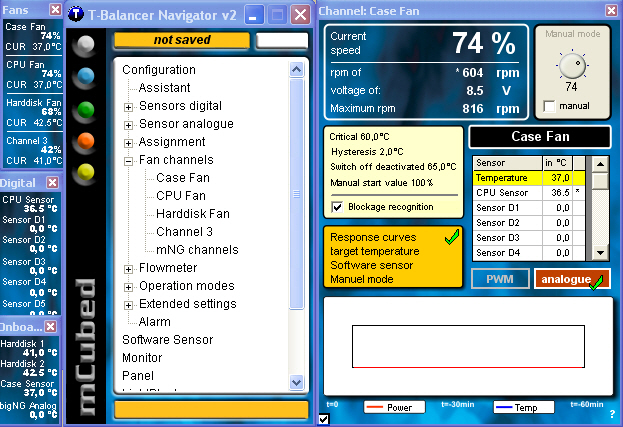Image resolution: width=623 pixels, height=427 pixels.
Task: Close the Digital sensors panel
Action: [x=52, y=182]
